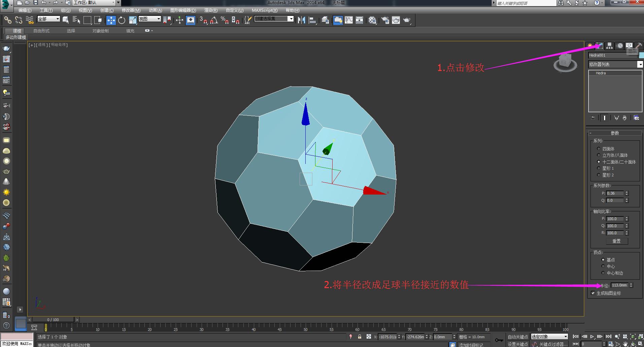Switch to the 自由形式 ribbon tab

41,31
